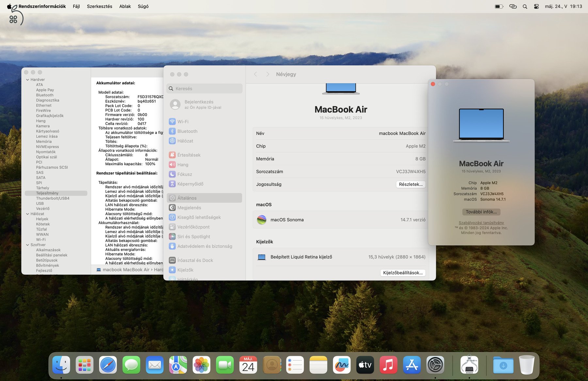Open Finder from the Dock
This screenshot has width=588, height=381.
pos(61,365)
